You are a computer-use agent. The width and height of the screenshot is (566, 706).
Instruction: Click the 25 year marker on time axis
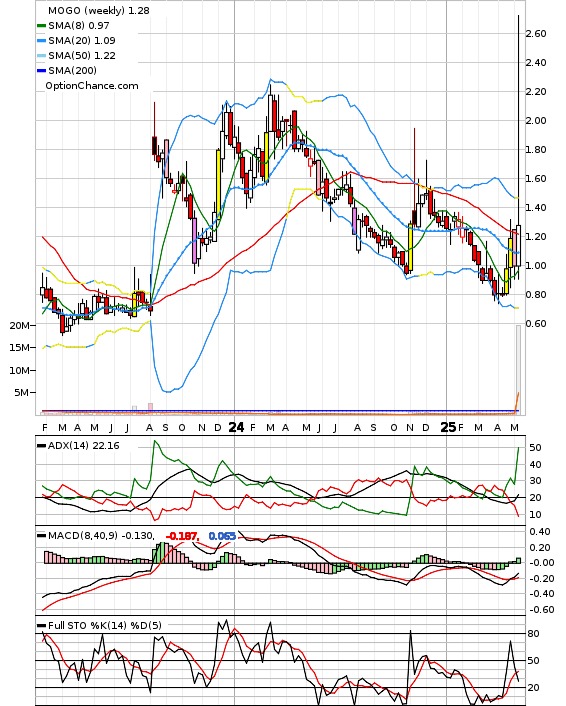coord(448,427)
